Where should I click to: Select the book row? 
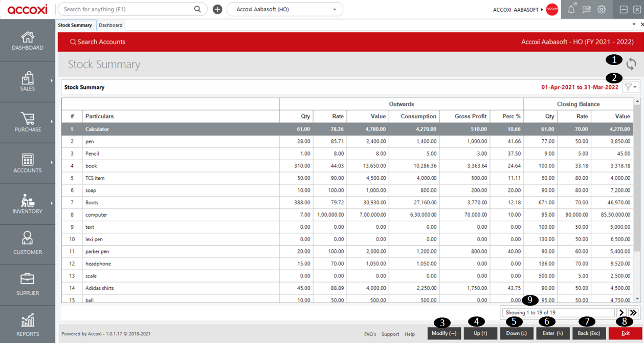point(347,166)
